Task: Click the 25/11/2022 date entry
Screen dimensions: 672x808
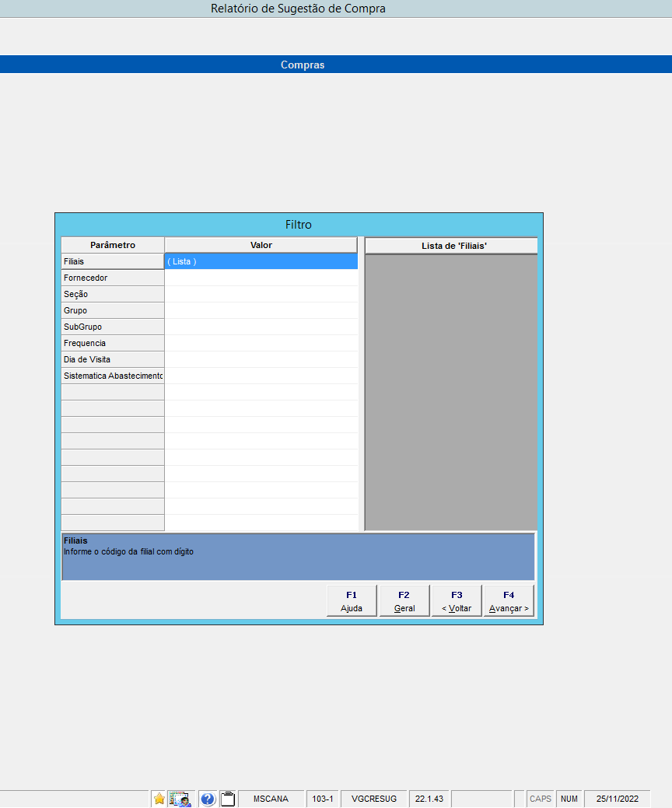Action: 618,799
